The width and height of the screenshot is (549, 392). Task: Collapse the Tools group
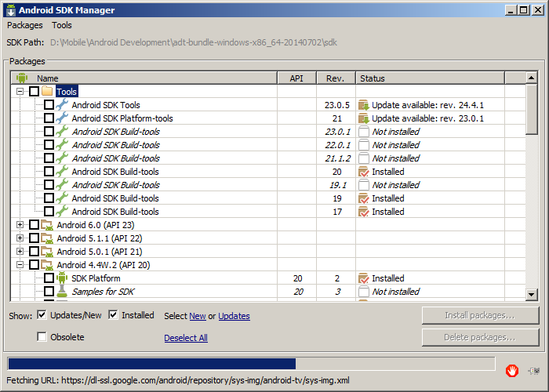point(20,92)
